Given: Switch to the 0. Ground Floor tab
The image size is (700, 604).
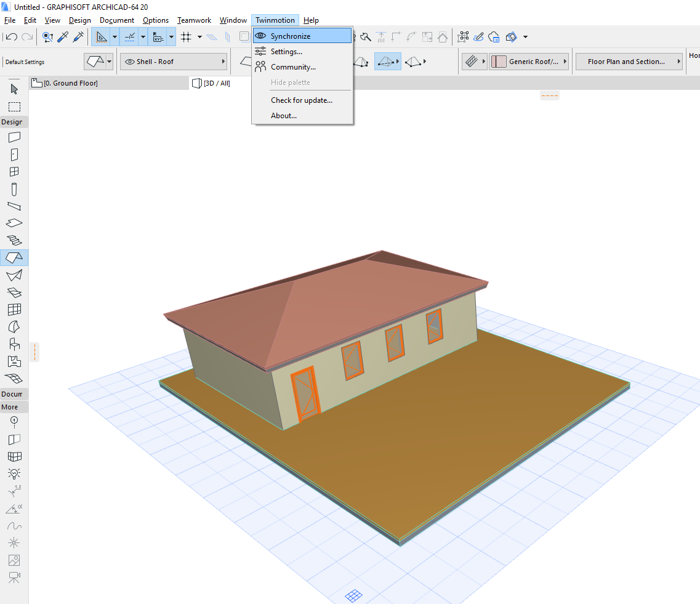Looking at the screenshot, I should click(x=110, y=83).
